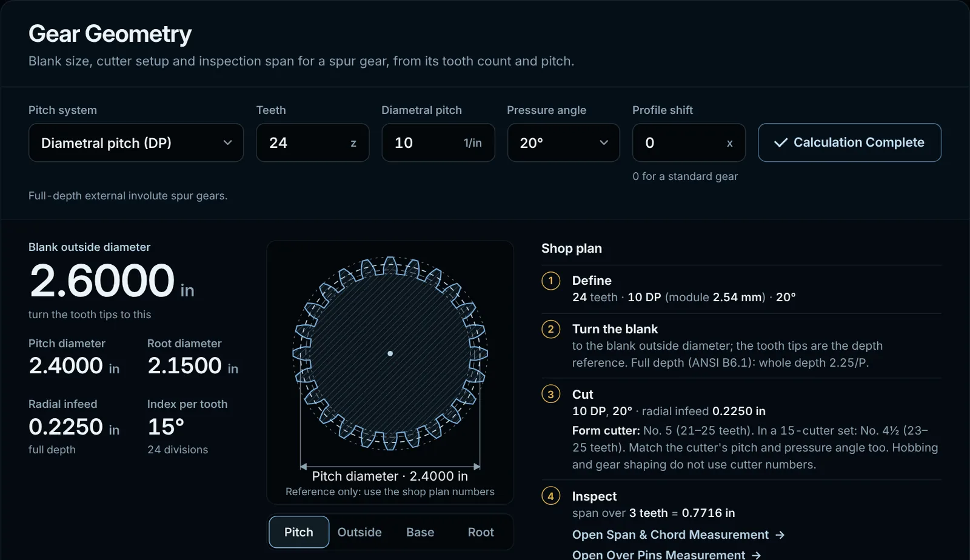Click the 'Pitch diameter · 2.4000 in' caption
This screenshot has height=560, width=970.
(390, 476)
